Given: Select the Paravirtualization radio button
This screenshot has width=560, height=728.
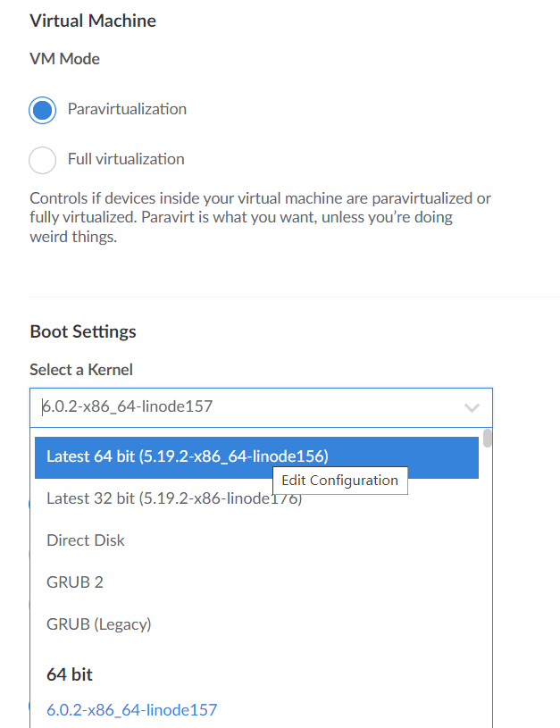Looking at the screenshot, I should coord(42,110).
